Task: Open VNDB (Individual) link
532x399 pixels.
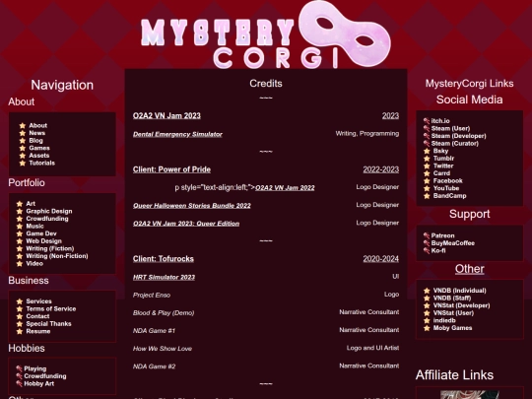Action: 460,291
